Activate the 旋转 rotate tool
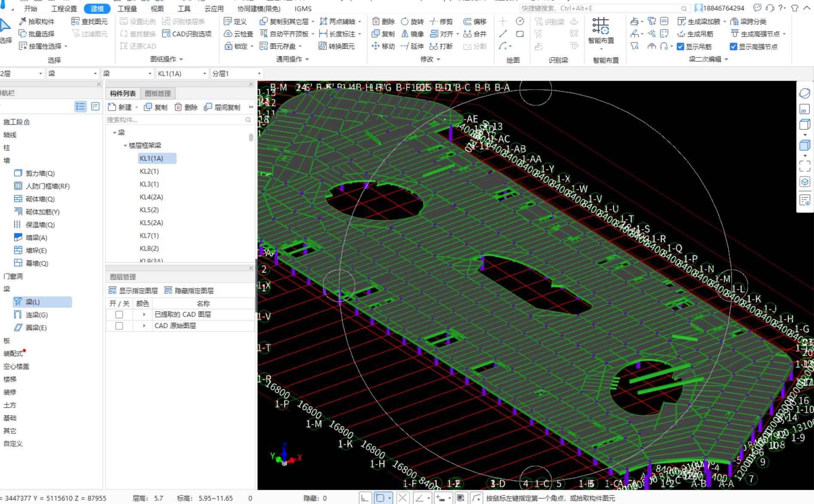This screenshot has width=814, height=504. click(x=412, y=21)
